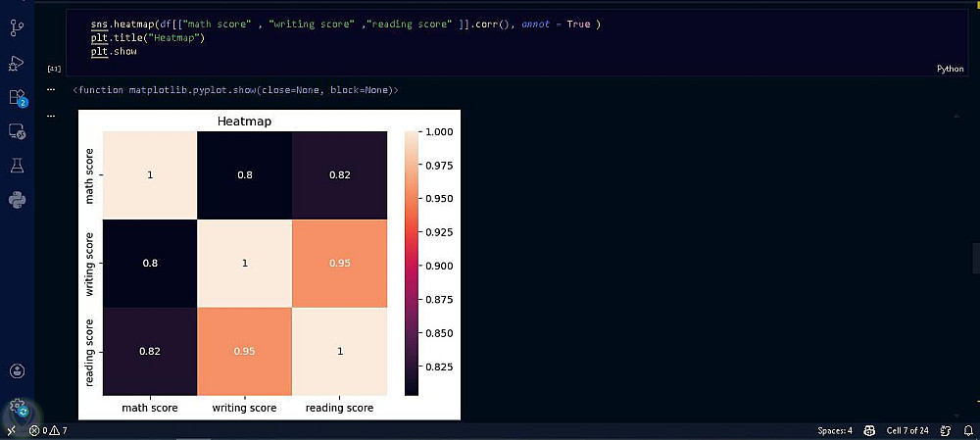Click the 'writing score' y-axis label
Screen dimensions: 980x440
(89, 264)
